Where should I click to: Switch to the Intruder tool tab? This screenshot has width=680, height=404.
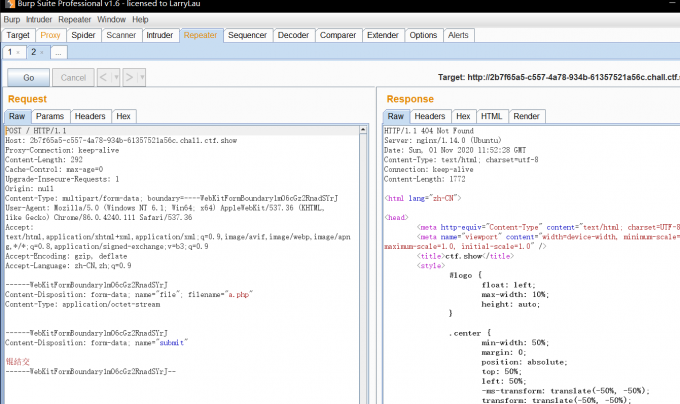click(160, 35)
